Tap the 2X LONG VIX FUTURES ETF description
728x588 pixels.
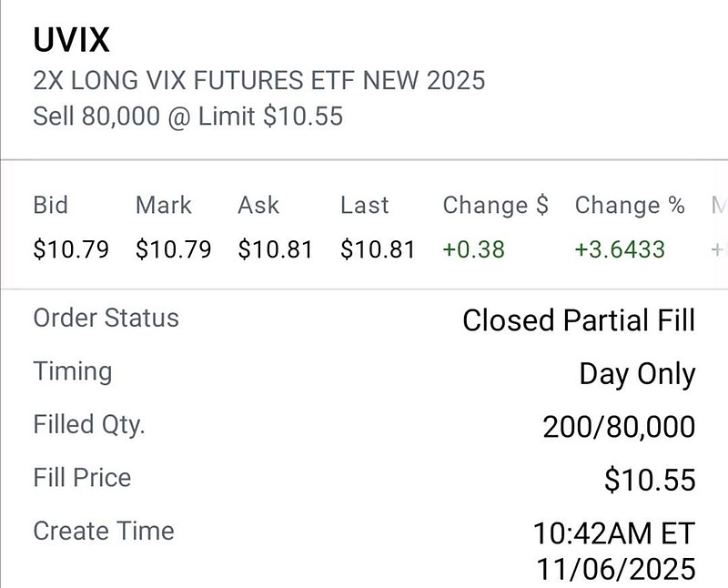pyautogui.click(x=258, y=80)
